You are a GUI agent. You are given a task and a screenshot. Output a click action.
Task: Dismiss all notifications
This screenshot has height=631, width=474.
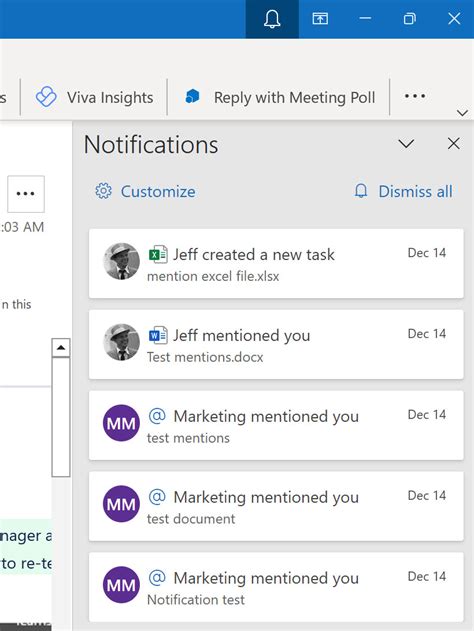pos(415,192)
